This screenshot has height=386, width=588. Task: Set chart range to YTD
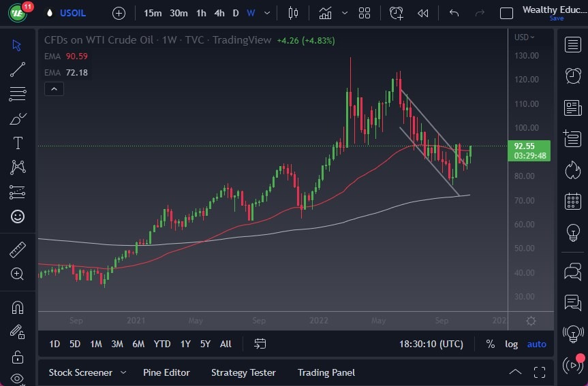pos(162,344)
